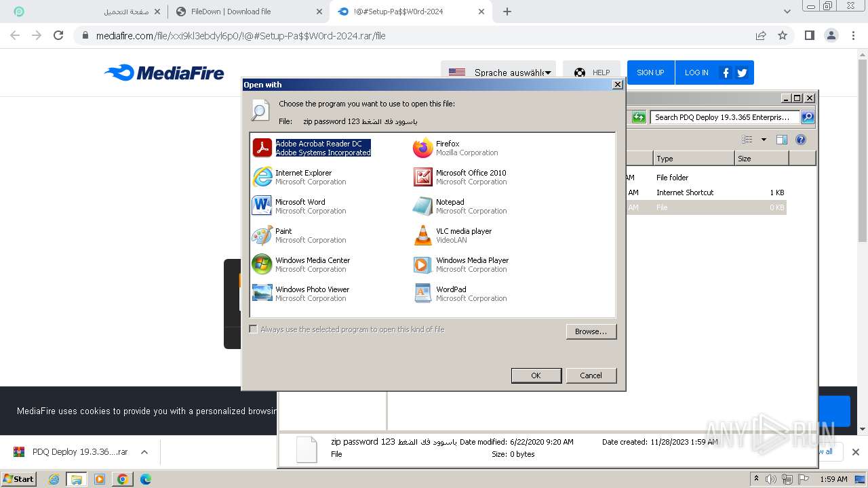
Task: Click the Chrome address bar URL
Action: (x=241, y=35)
